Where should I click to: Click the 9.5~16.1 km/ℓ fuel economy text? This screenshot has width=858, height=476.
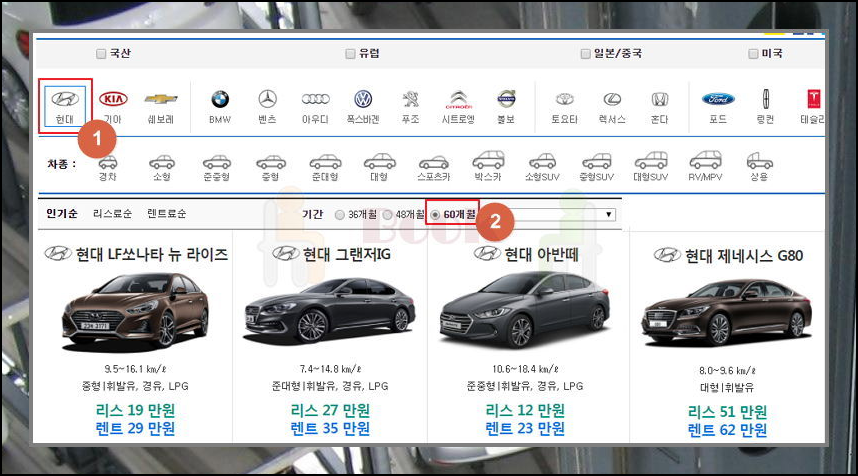tap(135, 369)
